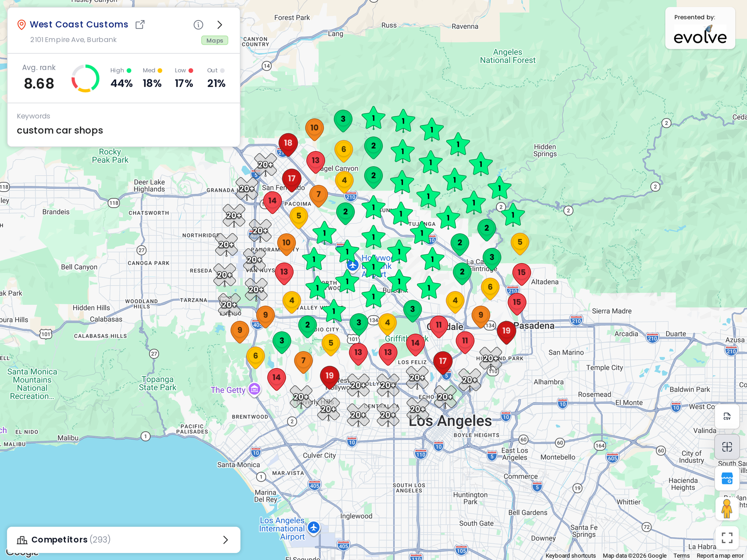This screenshot has height=560, width=747.
Task: Open The Getty museum marker
Action: pyautogui.click(x=254, y=389)
